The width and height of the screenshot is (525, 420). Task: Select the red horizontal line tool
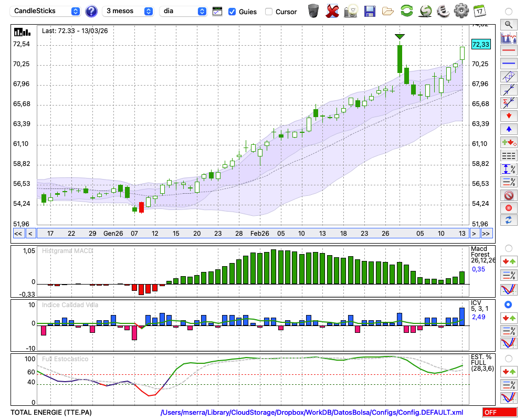pyautogui.click(x=508, y=51)
